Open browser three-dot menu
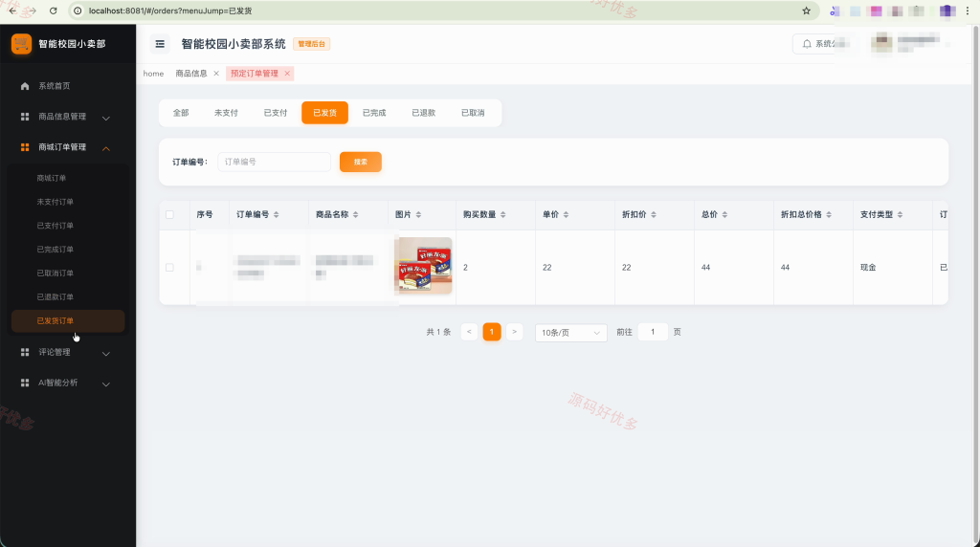980x547 pixels. (x=968, y=11)
